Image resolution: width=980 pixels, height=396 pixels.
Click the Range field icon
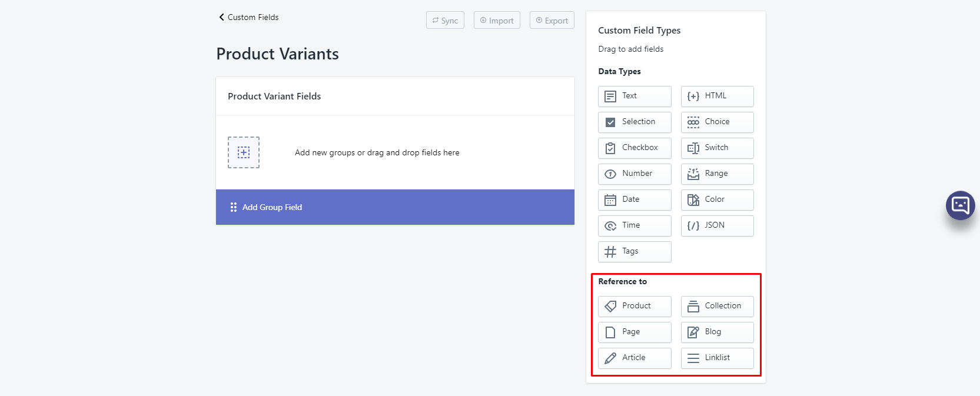693,174
